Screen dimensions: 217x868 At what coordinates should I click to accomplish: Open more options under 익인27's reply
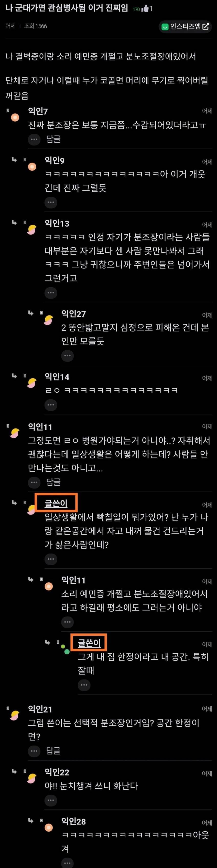[67, 356]
